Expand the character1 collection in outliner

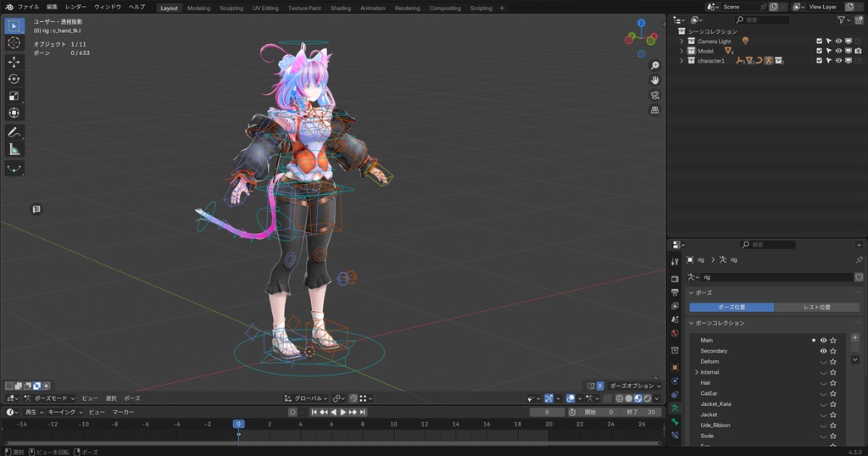[x=682, y=61]
